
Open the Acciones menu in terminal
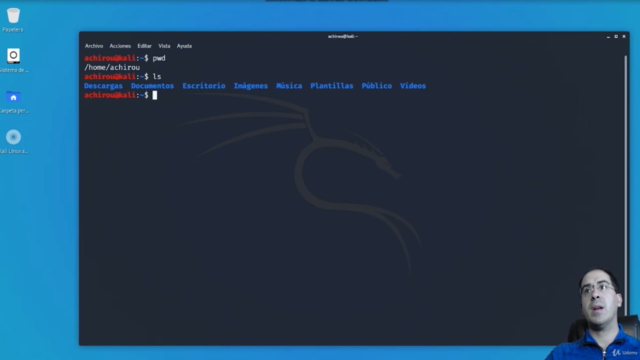click(120, 46)
